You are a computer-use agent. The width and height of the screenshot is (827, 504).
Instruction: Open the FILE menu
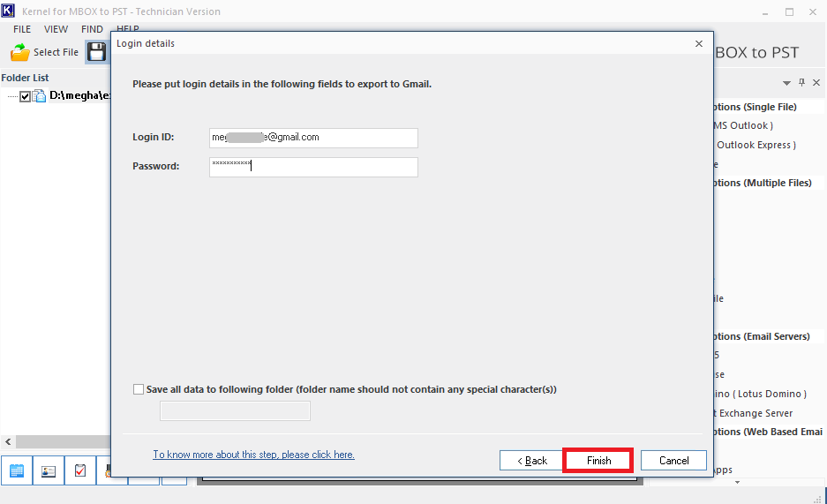point(22,29)
